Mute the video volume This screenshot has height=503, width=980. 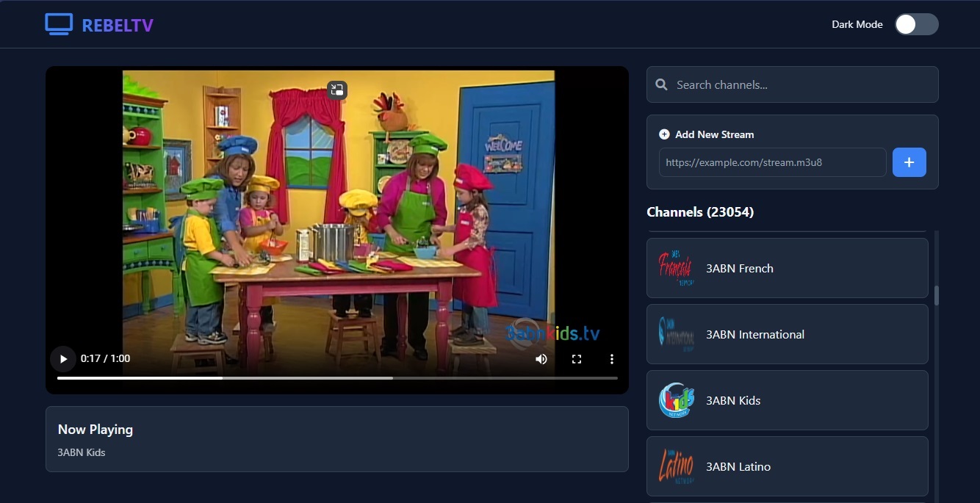coord(541,359)
